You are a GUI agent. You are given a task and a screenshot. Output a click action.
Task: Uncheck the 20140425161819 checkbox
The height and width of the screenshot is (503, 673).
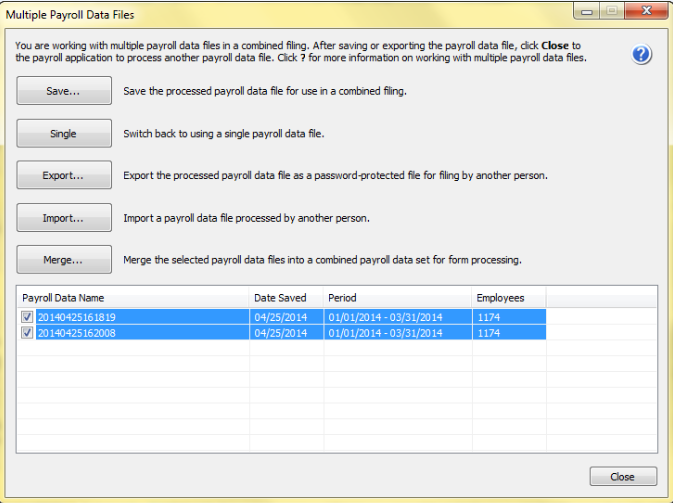click(x=28, y=317)
